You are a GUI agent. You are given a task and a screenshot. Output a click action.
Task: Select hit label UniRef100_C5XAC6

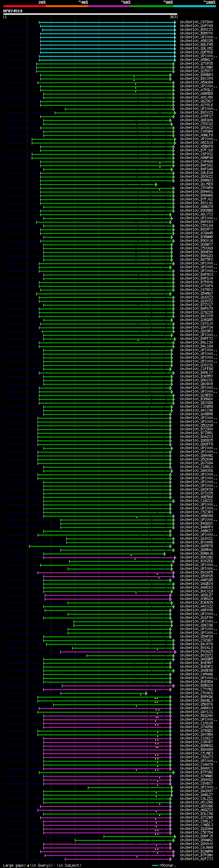[196, 693]
